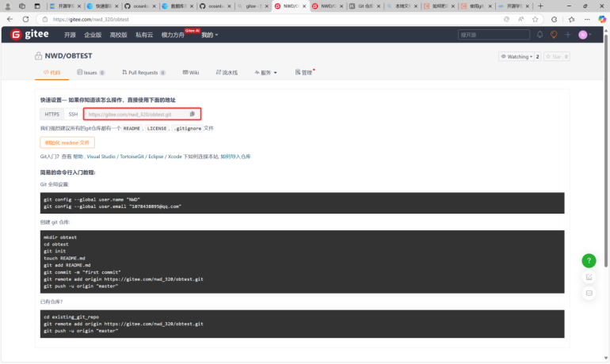Screen dimensions: 610x364
Task: Open the Eclipse link
Action: (155, 156)
